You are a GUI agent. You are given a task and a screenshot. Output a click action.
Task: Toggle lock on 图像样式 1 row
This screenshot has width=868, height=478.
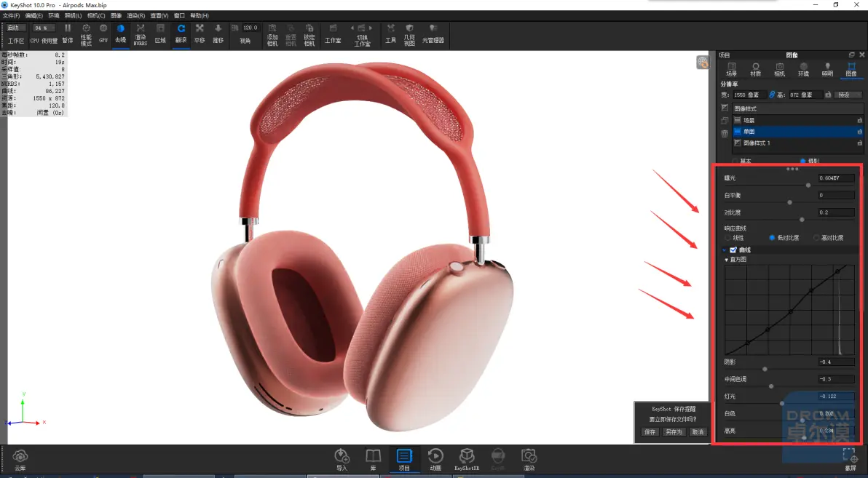859,143
